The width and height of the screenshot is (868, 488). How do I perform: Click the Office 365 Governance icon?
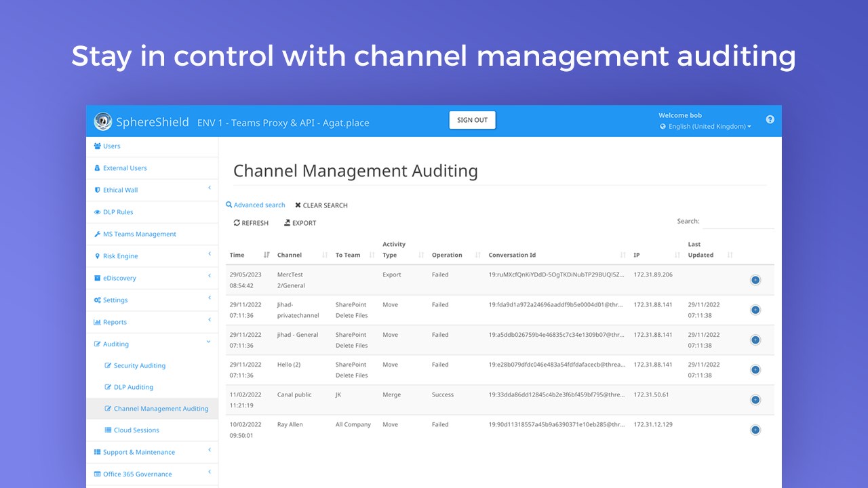point(98,474)
